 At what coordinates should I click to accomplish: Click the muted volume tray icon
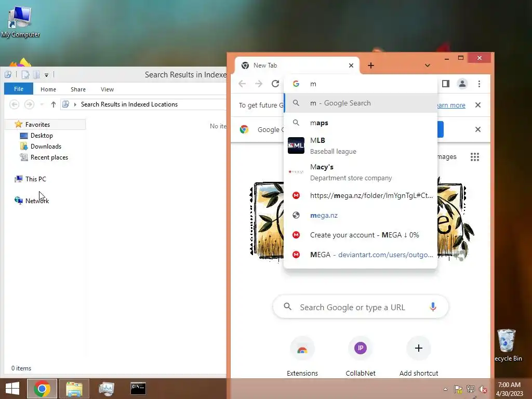coord(483,389)
